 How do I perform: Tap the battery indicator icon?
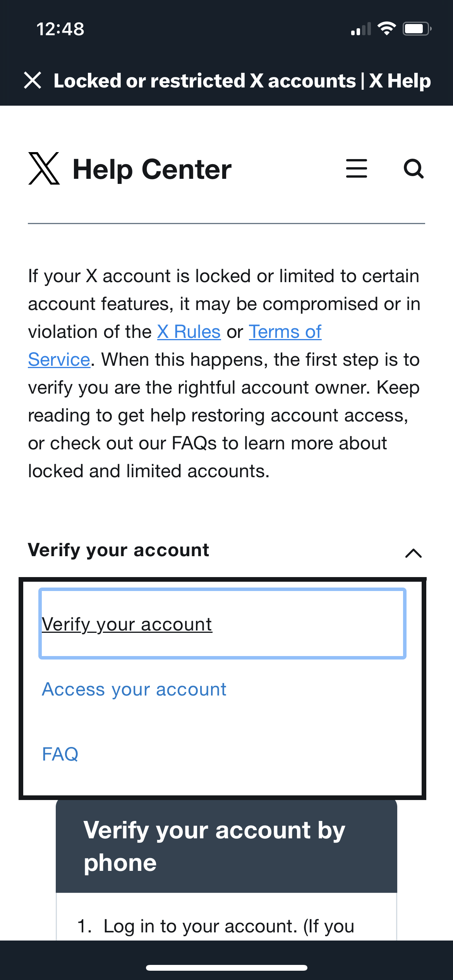coord(417,29)
